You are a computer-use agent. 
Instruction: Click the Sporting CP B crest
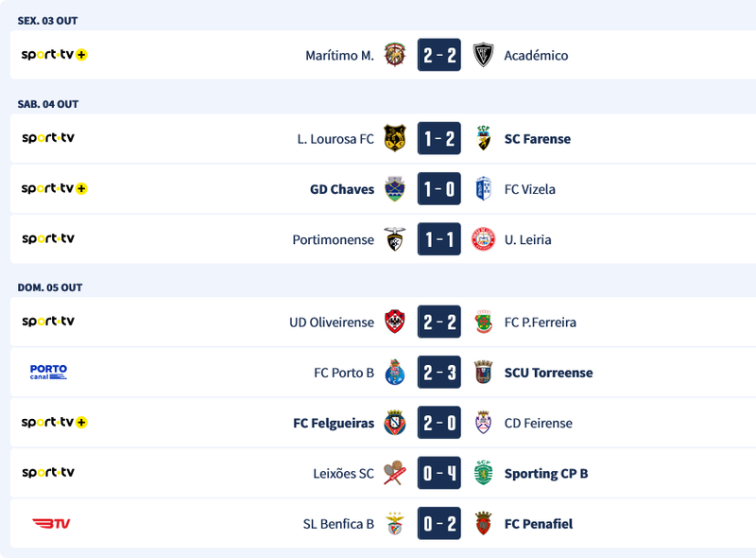tap(484, 473)
